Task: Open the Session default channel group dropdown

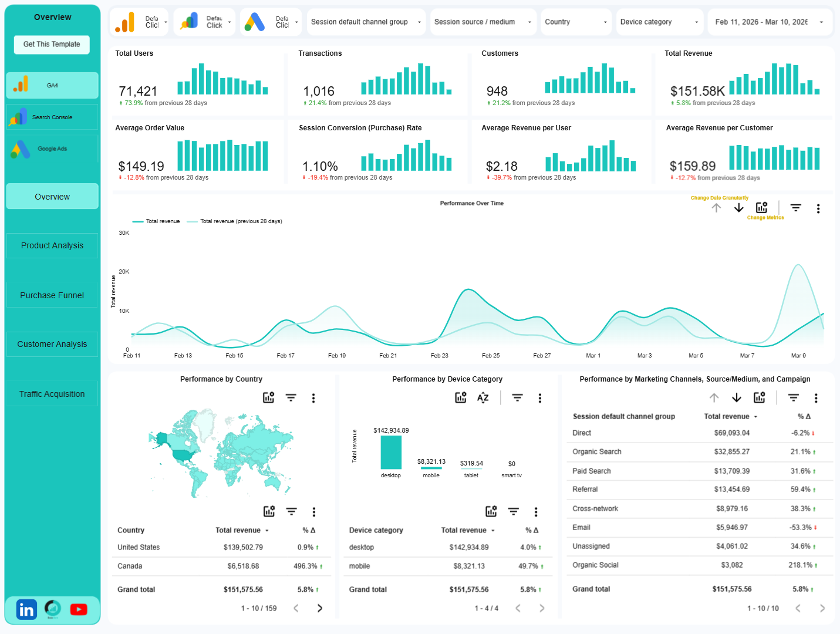Action: pyautogui.click(x=366, y=22)
